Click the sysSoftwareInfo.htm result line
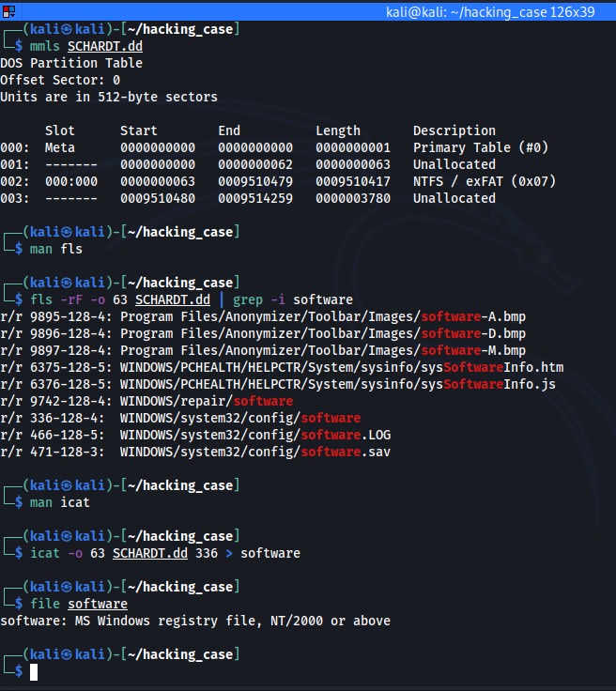Image resolution: width=616 pixels, height=691 pixels. point(282,367)
